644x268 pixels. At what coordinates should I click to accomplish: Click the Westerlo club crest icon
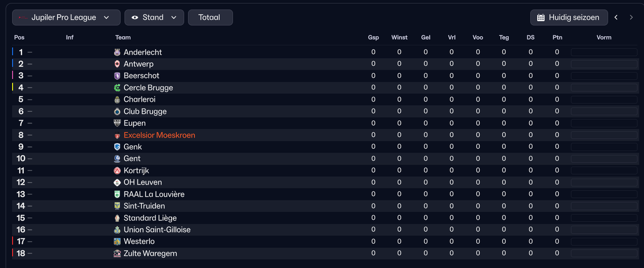(x=117, y=241)
